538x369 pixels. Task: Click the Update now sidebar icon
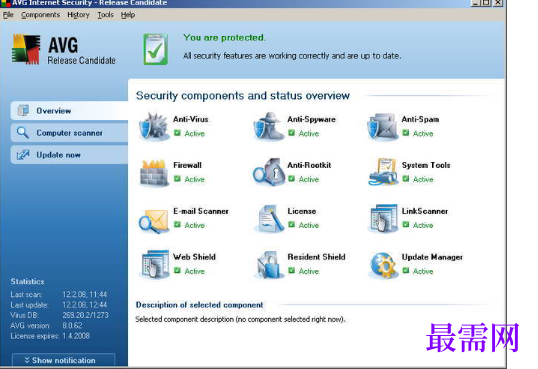tap(23, 155)
